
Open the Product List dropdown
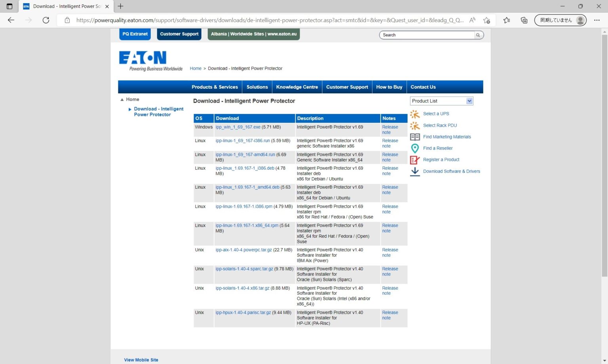(469, 101)
